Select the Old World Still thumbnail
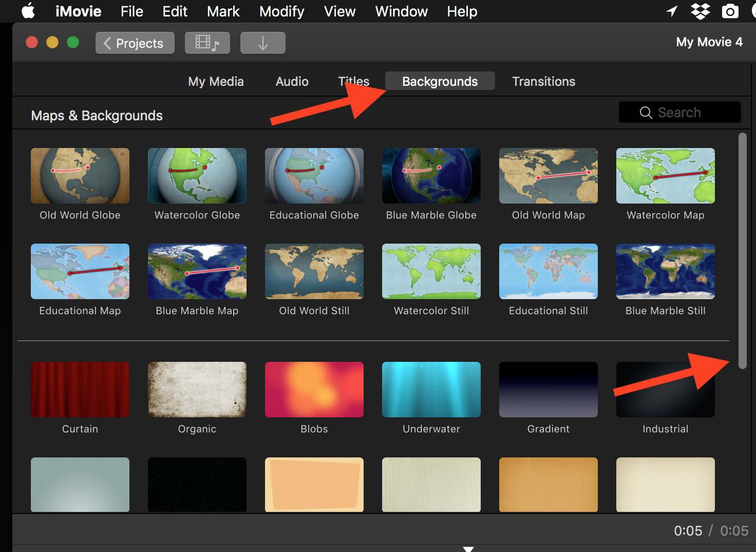This screenshot has height=552, width=756. pyautogui.click(x=314, y=271)
